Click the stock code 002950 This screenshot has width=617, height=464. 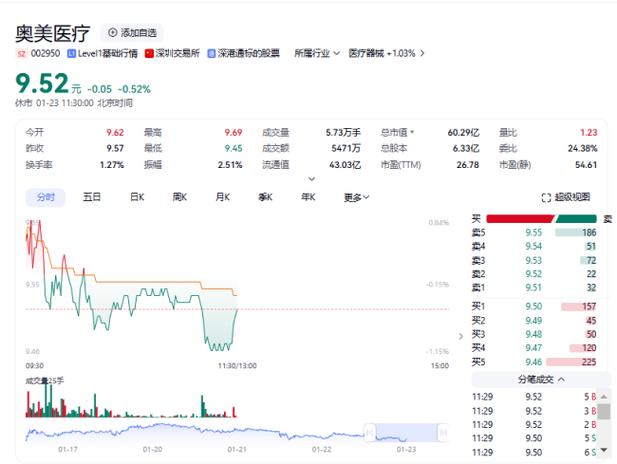45,53
